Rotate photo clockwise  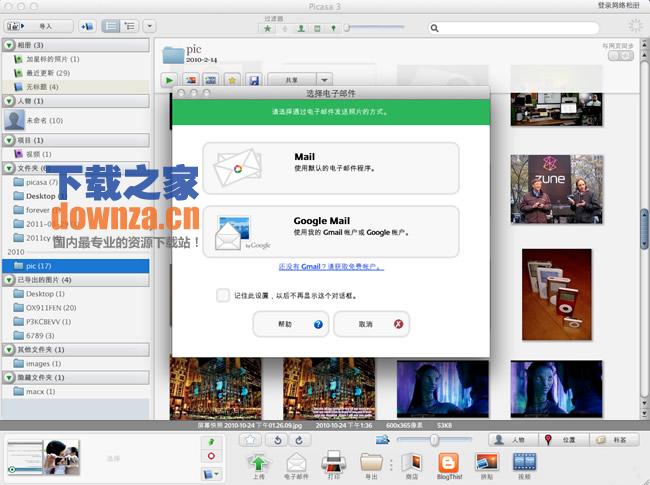pos(299,440)
